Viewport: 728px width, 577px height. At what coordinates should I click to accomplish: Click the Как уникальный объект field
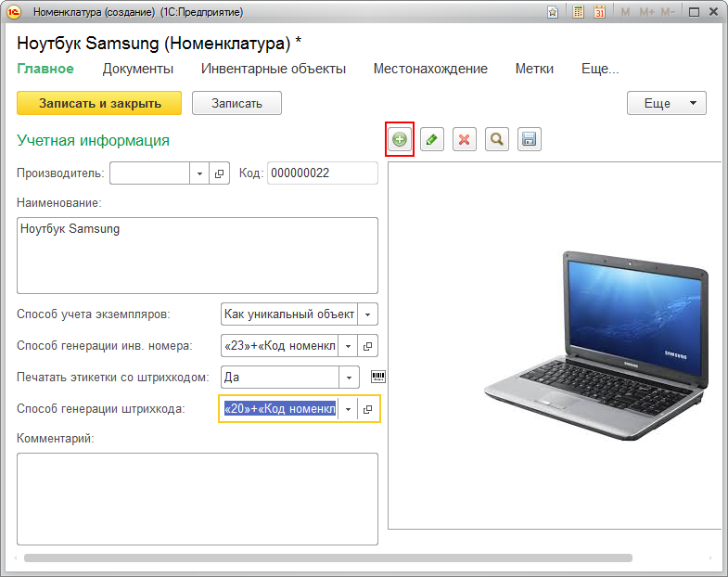(289, 314)
